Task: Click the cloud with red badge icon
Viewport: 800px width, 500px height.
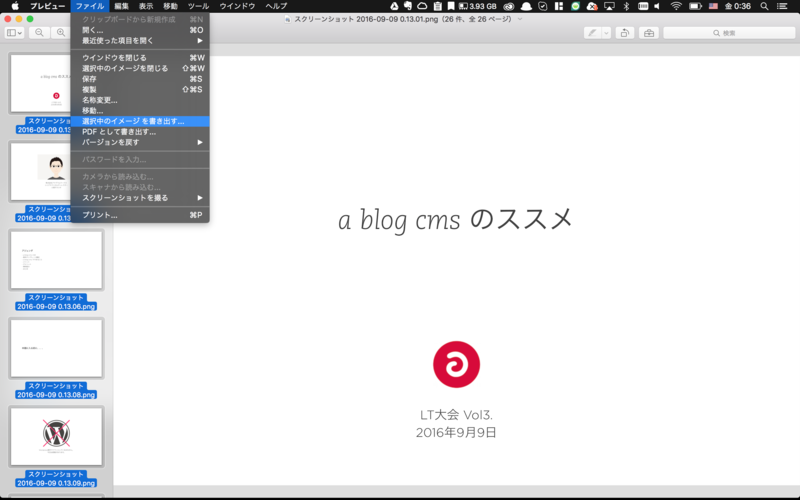Action: pyautogui.click(x=592, y=6)
